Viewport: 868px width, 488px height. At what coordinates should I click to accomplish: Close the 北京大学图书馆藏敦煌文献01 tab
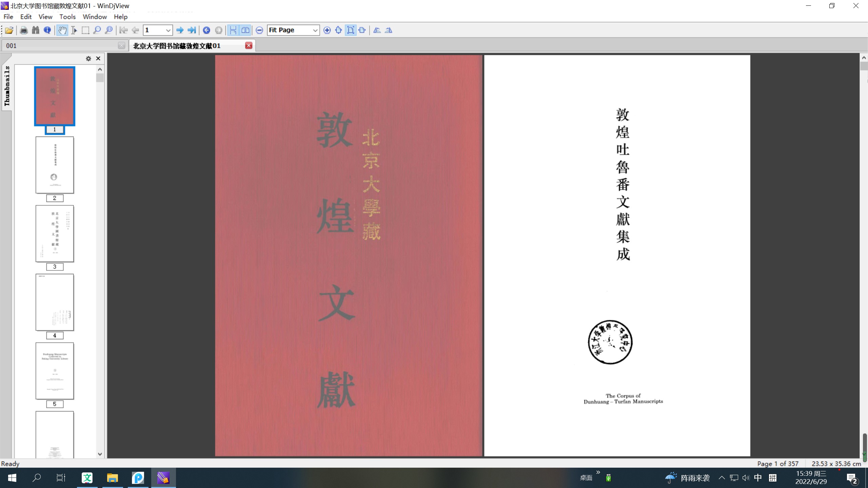point(249,45)
